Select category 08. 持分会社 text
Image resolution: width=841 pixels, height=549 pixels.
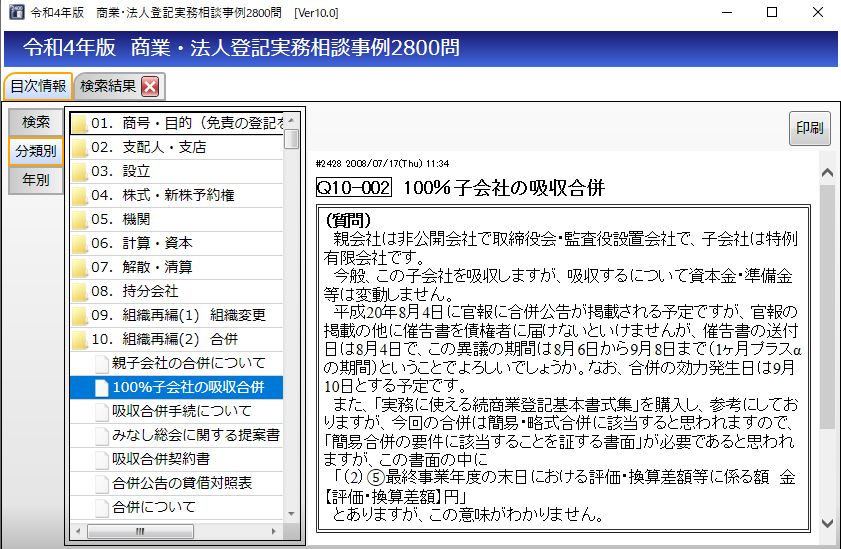[x=135, y=291]
